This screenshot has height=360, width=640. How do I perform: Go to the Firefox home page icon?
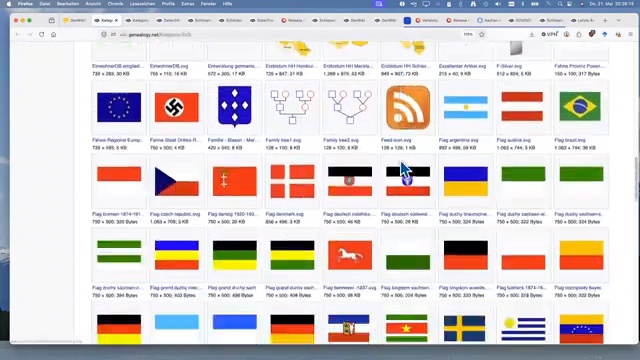tap(53, 35)
